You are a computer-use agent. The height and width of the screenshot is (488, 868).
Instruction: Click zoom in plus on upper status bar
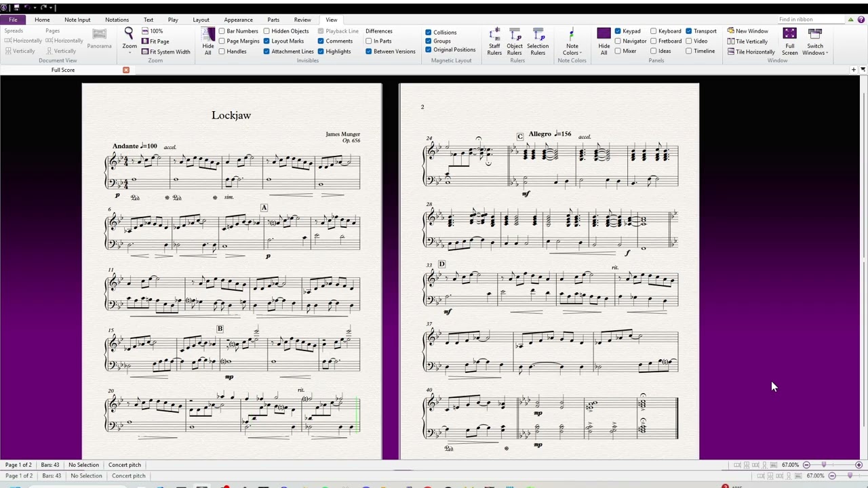click(859, 465)
